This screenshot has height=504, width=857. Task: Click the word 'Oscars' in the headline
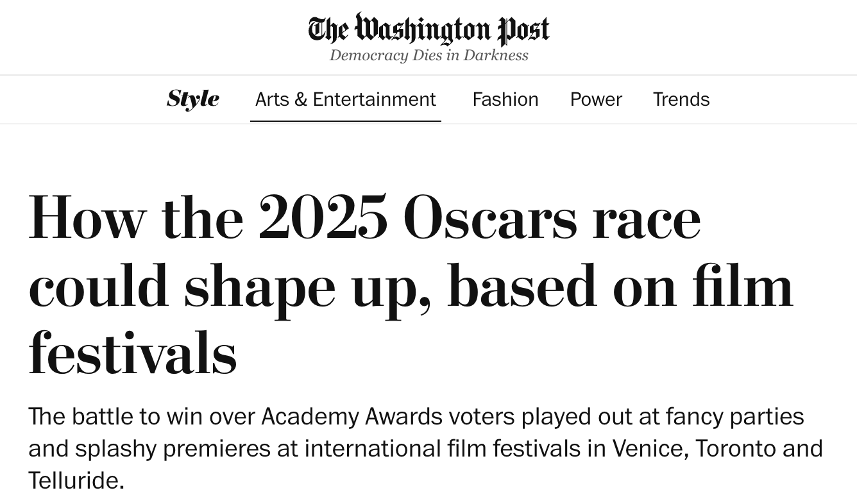pyautogui.click(x=491, y=217)
